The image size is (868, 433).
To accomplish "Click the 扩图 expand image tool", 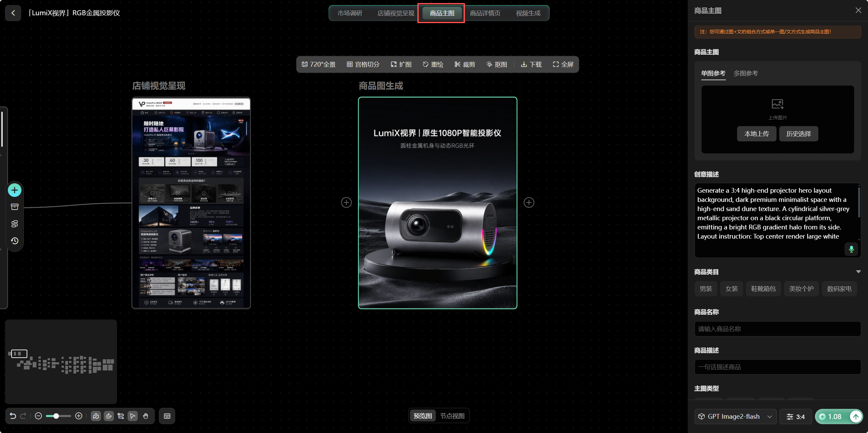I will [401, 64].
